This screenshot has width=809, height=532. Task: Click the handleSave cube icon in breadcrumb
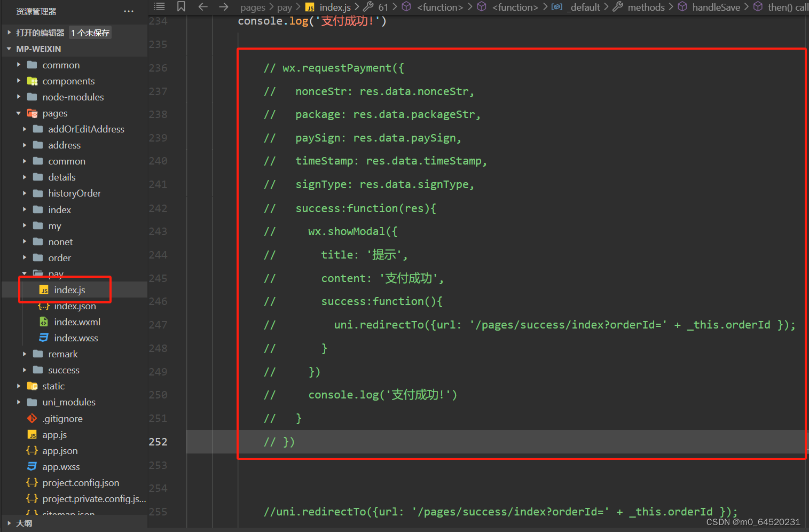tap(682, 7)
